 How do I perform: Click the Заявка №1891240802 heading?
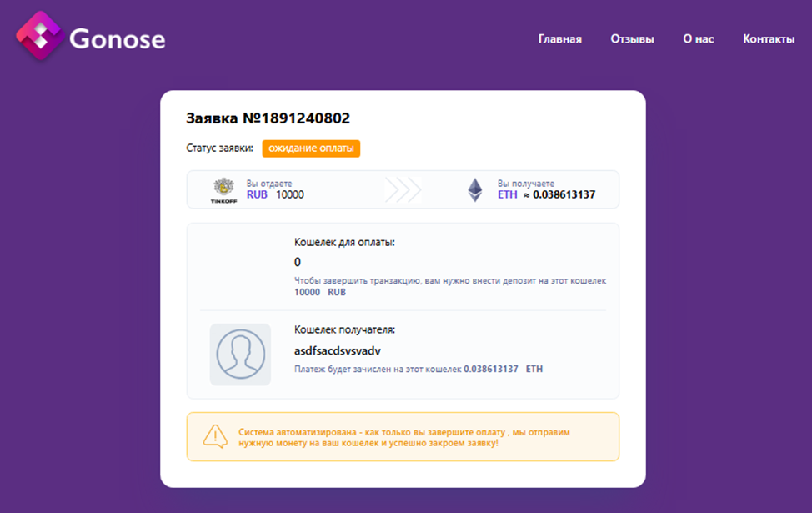coord(268,118)
